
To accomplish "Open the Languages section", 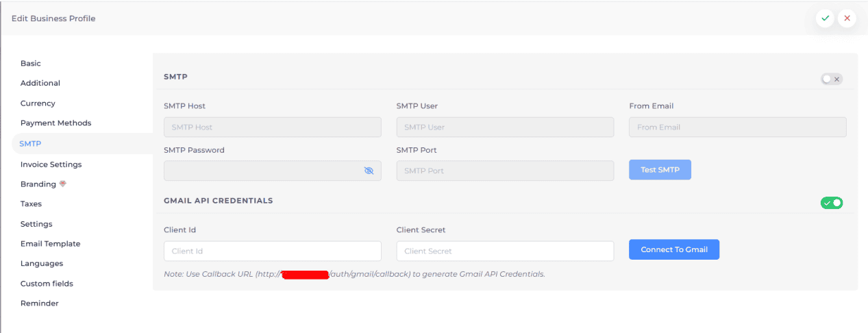I will (42, 264).
